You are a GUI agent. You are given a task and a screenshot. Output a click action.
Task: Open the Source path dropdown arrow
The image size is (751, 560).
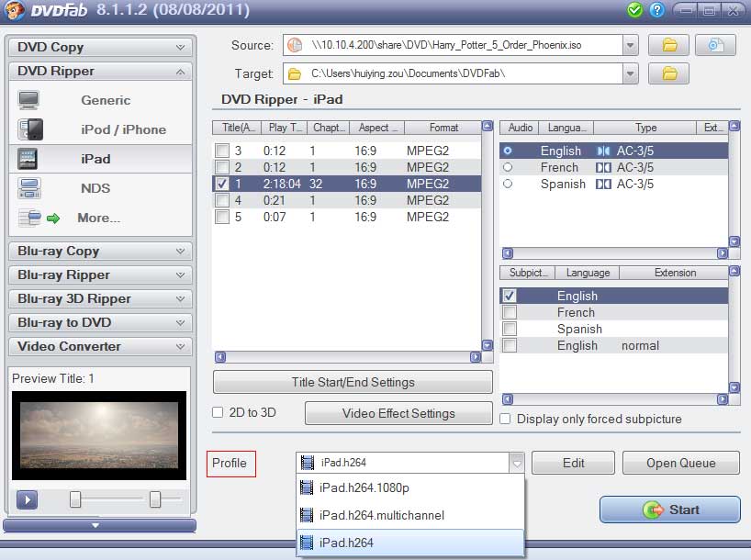tap(631, 46)
